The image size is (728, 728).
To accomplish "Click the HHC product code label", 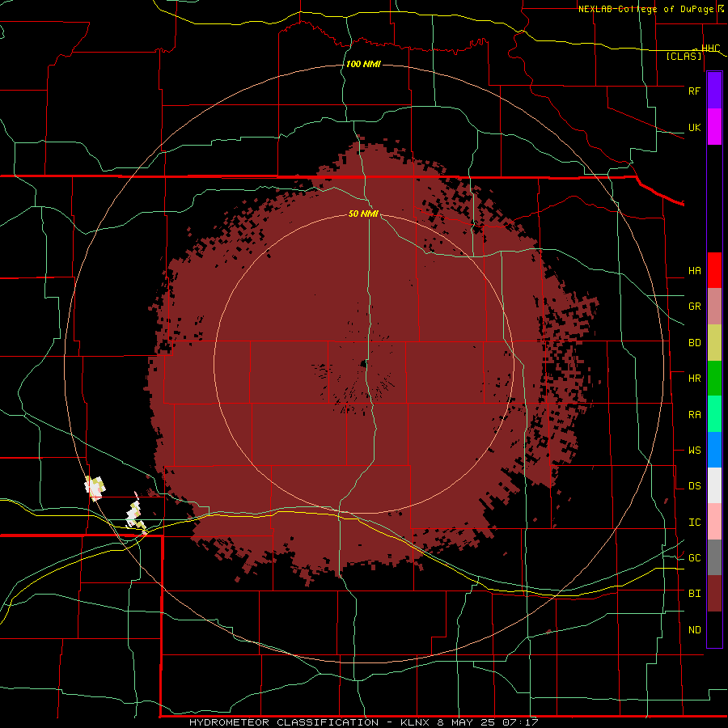I will 711,49.
